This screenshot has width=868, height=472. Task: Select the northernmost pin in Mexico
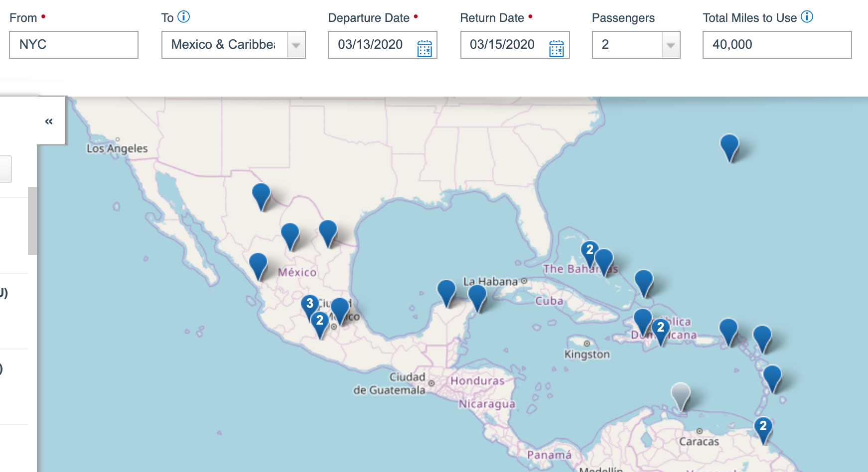(x=261, y=194)
